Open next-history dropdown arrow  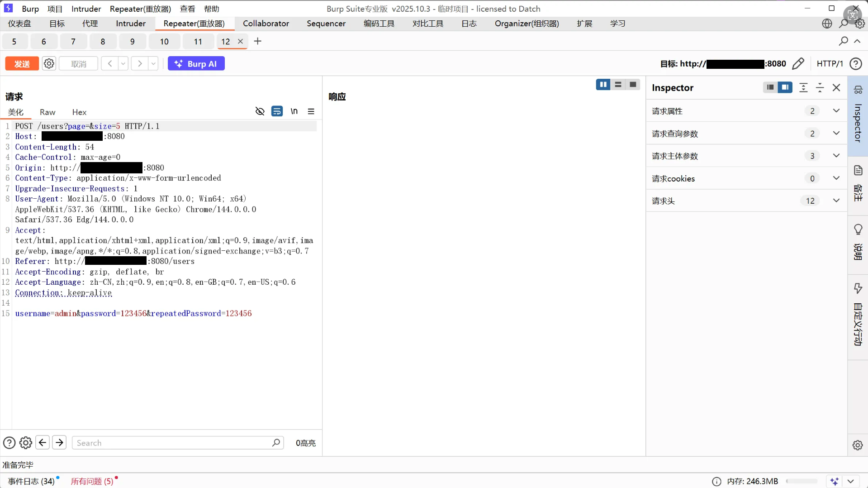pyautogui.click(x=153, y=64)
